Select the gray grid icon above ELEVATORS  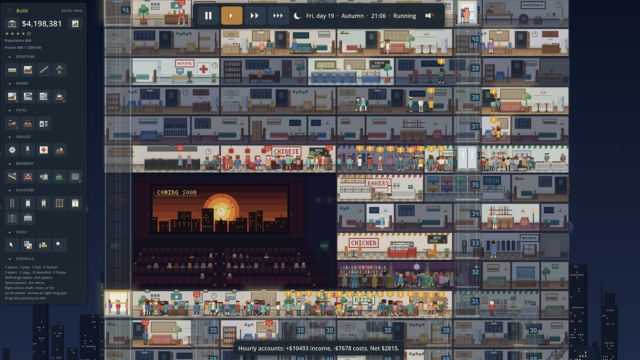point(75,177)
